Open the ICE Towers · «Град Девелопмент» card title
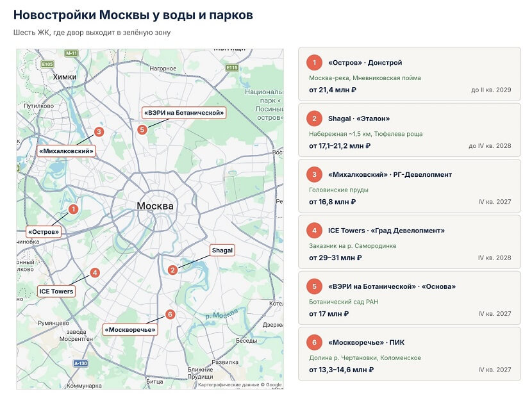Image resolution: width=532 pixels, height=394 pixels. point(387,230)
